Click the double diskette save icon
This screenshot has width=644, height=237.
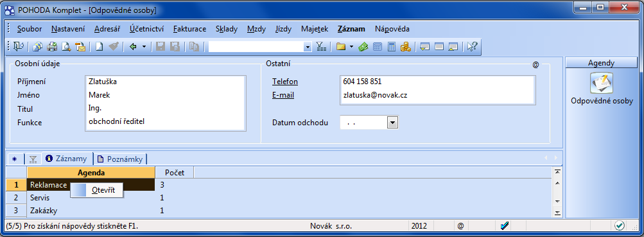point(175,47)
